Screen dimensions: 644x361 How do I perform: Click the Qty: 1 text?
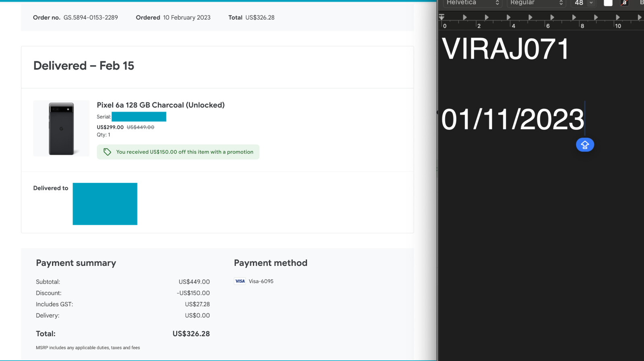click(103, 135)
